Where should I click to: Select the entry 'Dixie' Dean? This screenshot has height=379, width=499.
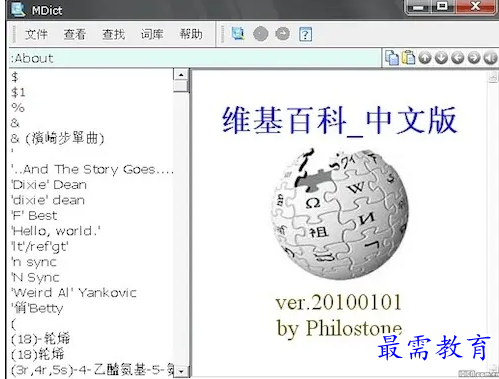click(49, 185)
